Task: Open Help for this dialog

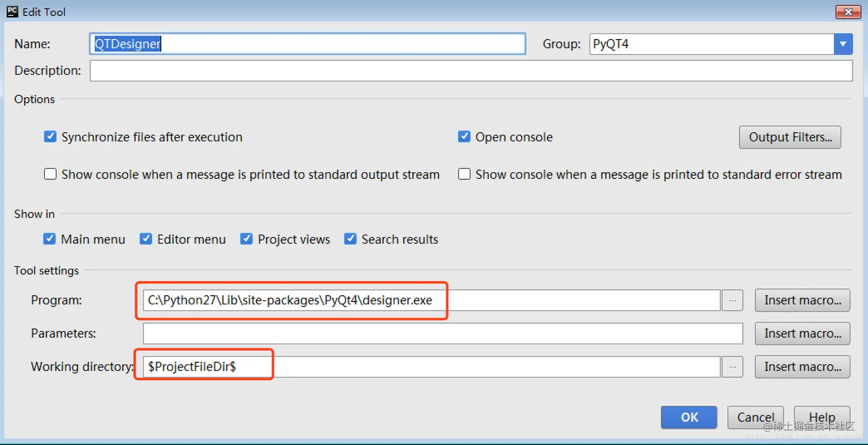Action: coord(822,417)
